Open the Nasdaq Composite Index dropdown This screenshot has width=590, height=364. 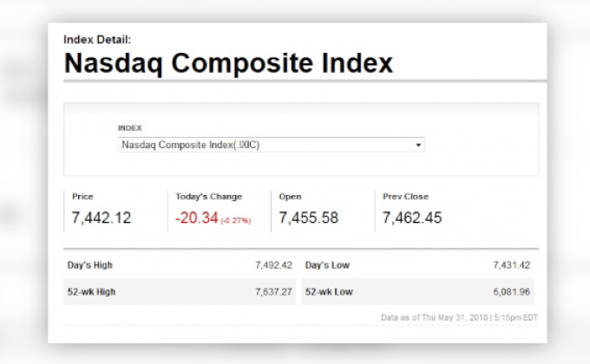coord(271,145)
